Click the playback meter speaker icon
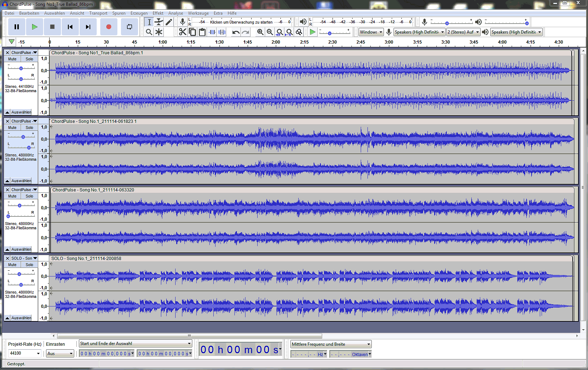 (303, 22)
